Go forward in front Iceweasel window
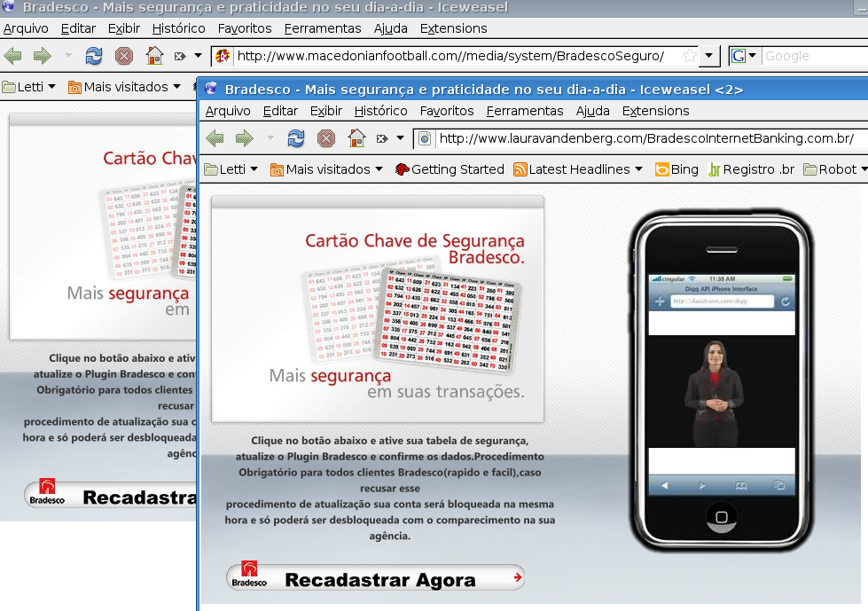The width and height of the screenshot is (868, 611). [x=244, y=138]
